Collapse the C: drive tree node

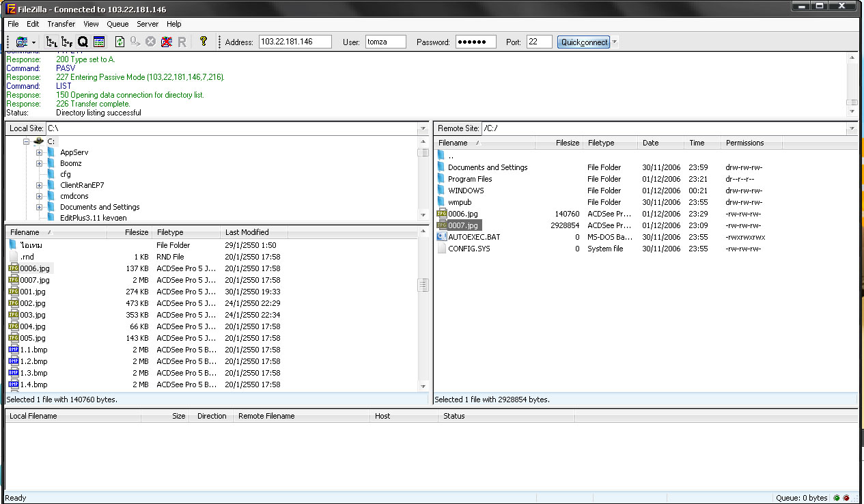(x=27, y=141)
